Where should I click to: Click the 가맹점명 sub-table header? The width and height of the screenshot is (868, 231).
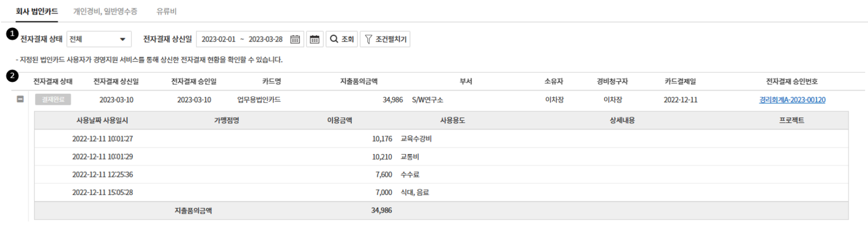pos(226,120)
